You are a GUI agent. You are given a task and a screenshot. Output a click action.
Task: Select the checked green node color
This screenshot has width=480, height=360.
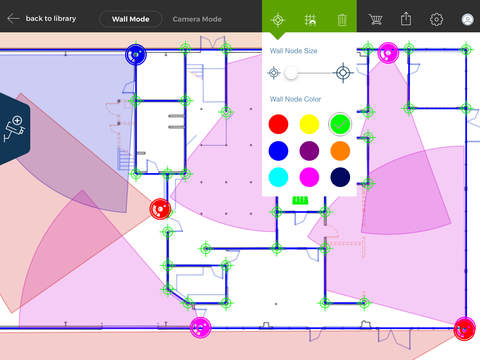pyautogui.click(x=340, y=124)
